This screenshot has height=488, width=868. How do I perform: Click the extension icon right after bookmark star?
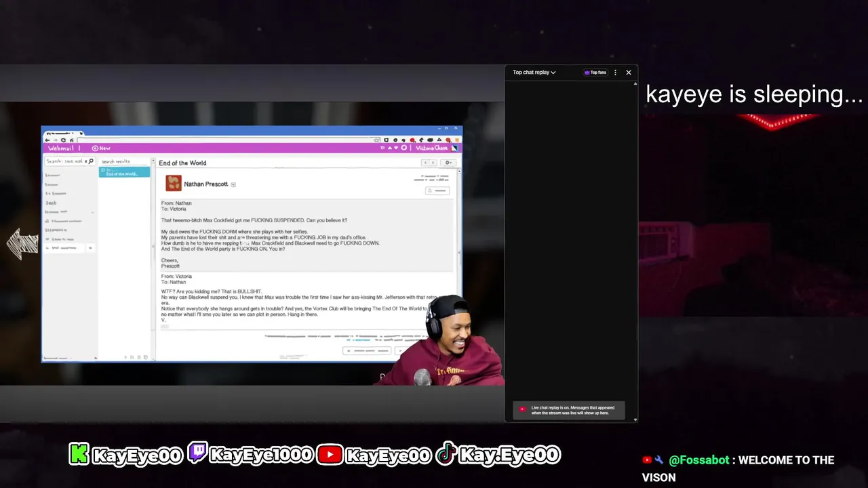tap(386, 140)
